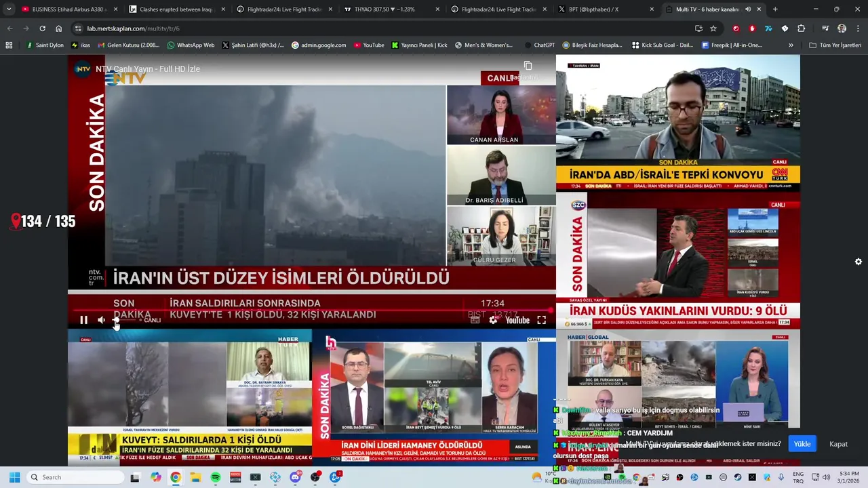This screenshot has height=488, width=868.
Task: View site information icon in the address bar
Action: click(78, 28)
